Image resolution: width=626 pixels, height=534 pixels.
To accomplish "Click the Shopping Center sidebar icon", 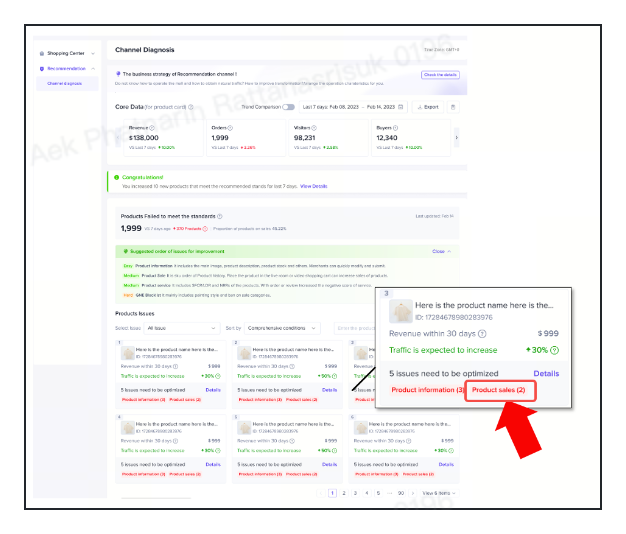I will click(x=42, y=53).
